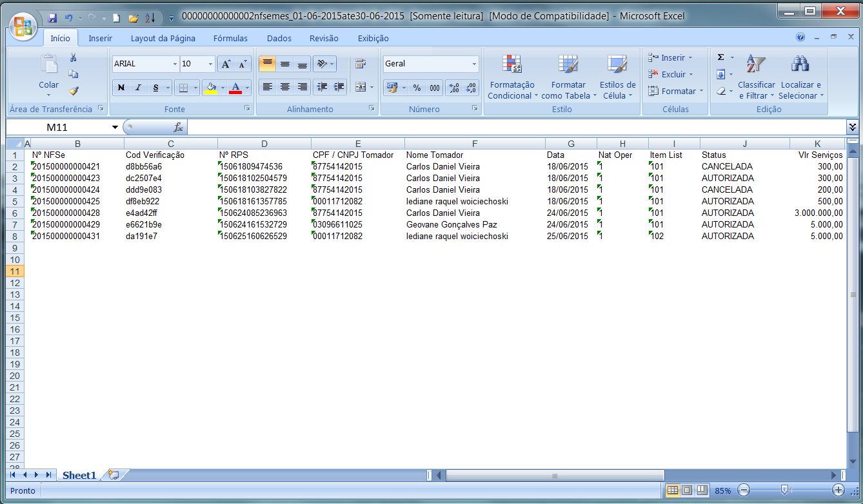Decrease cell indent
The image size is (863, 504).
point(322,87)
